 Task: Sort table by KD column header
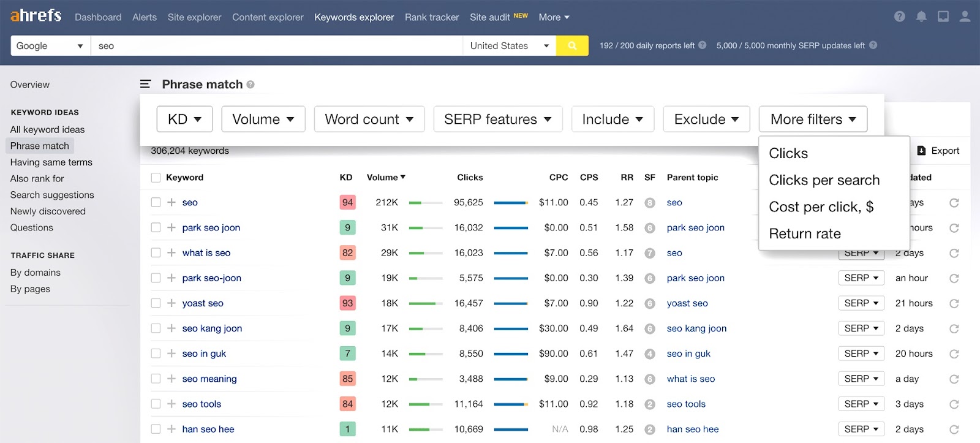click(346, 178)
